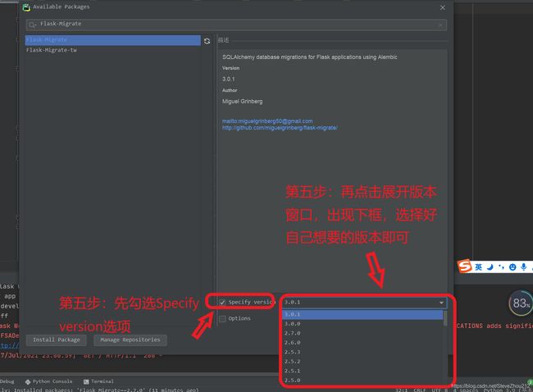Click the microphone icon in Sogou toolbar
This screenshot has height=392, width=533.
(523, 267)
